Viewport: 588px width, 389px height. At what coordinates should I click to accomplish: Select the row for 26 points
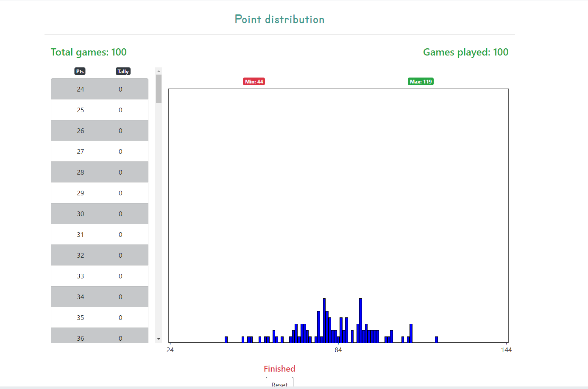pos(100,131)
